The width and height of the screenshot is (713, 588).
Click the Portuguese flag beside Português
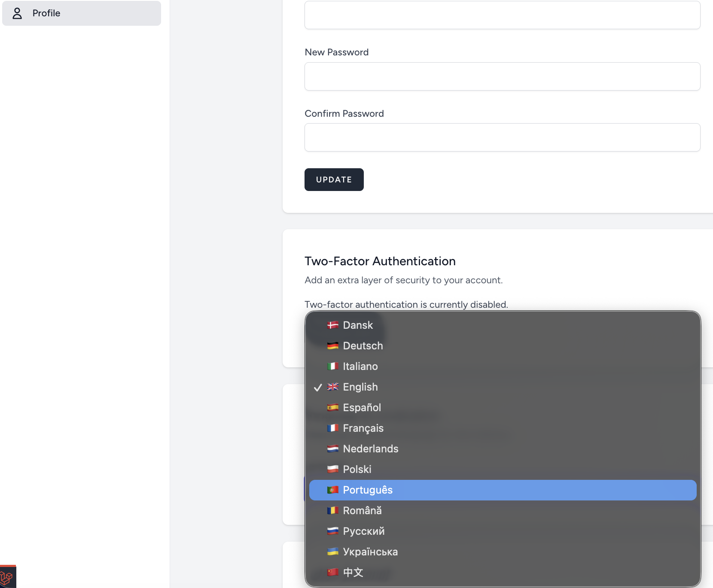click(333, 490)
